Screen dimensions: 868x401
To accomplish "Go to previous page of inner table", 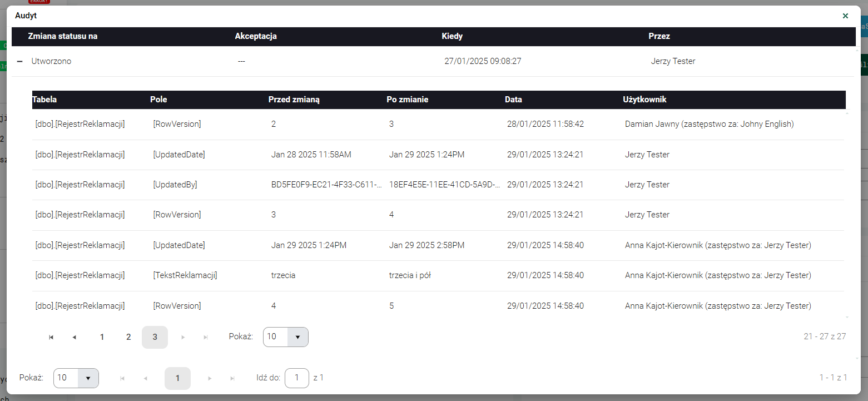I will click(x=75, y=337).
